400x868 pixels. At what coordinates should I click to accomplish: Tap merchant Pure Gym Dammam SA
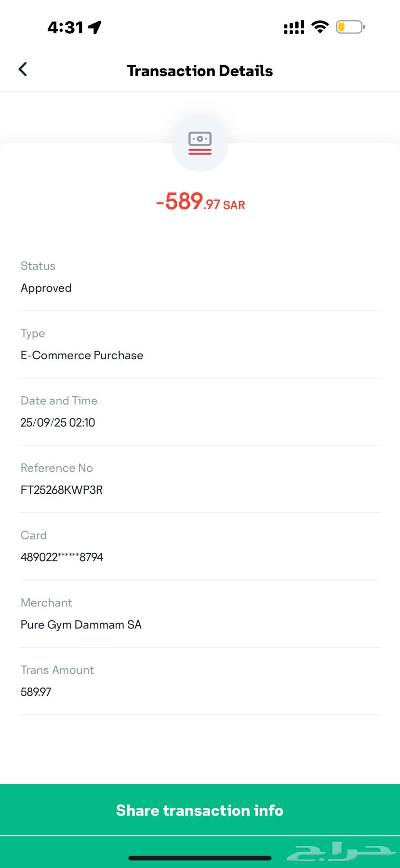pos(81,625)
